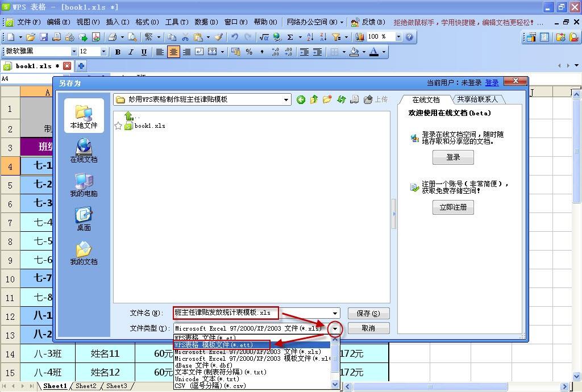Click the format painter brush icon
Screen dimensions: 582x392
pos(219,37)
